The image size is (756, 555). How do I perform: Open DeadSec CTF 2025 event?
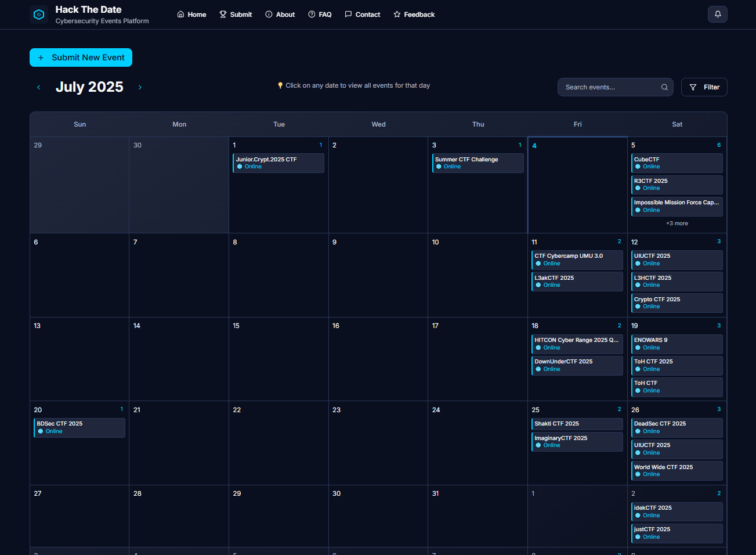coord(677,428)
